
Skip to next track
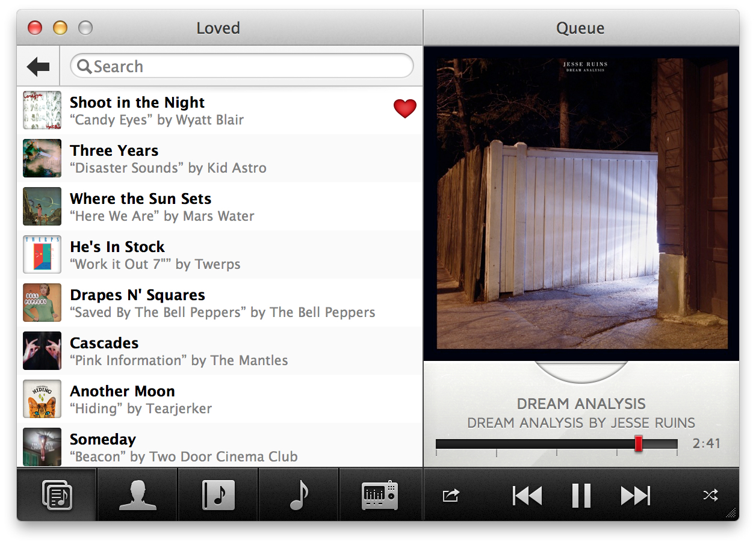point(636,496)
